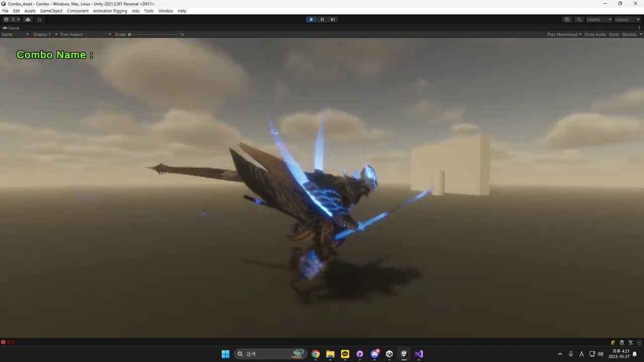Open the Game view mode dropdown
The image size is (644, 362).
pyautogui.click(x=15, y=35)
